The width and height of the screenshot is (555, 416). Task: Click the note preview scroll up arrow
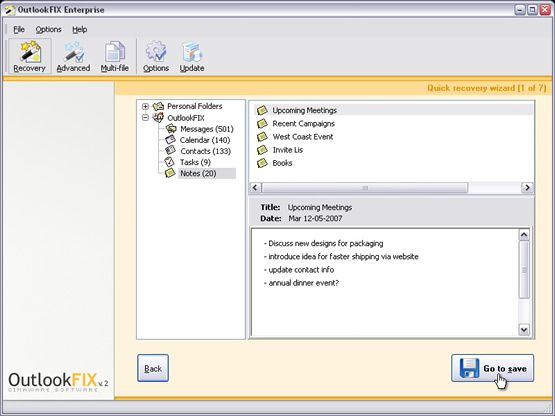[524, 234]
